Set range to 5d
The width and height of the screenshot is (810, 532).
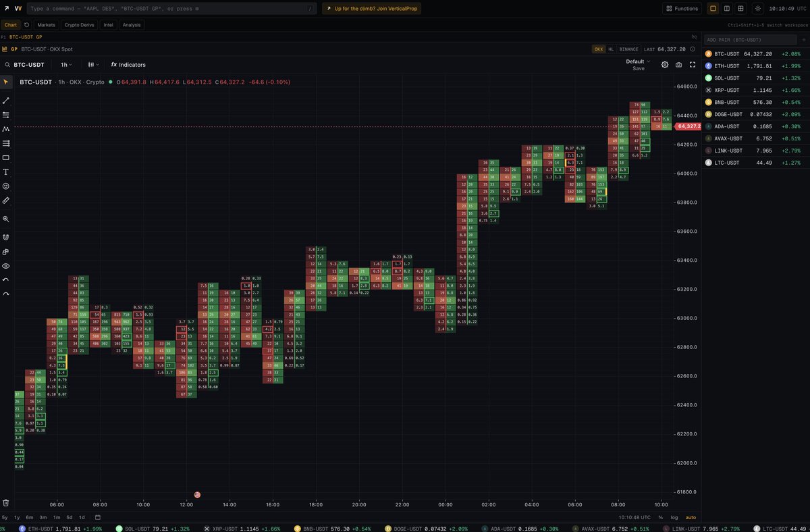point(69,517)
